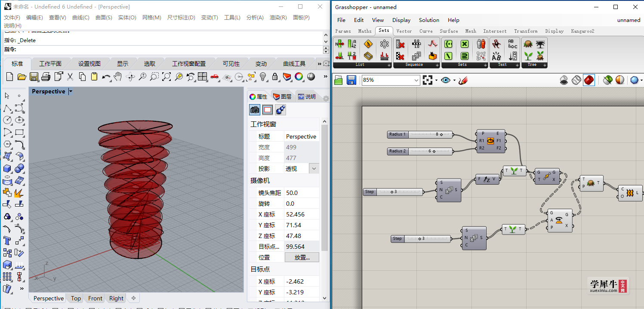644x309 pixels.
Task: Click the Grasshopper Open file icon
Action: coord(339,80)
